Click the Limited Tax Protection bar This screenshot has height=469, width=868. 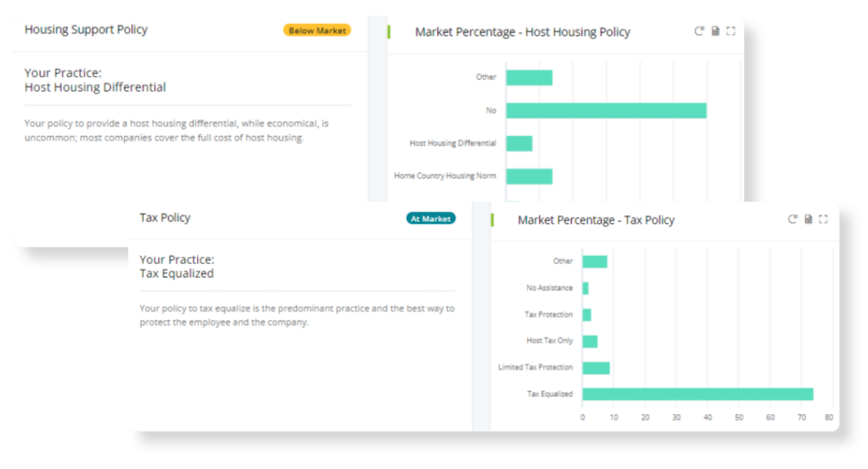[x=596, y=368]
